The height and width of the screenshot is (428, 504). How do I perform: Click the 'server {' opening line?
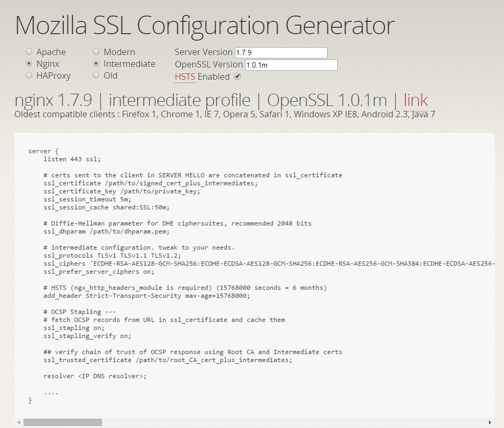click(43, 151)
